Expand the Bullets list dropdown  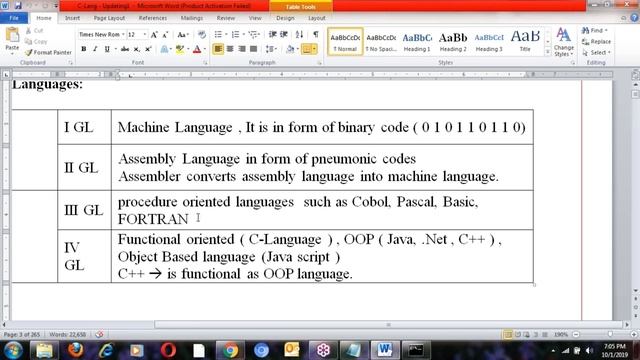point(226,35)
